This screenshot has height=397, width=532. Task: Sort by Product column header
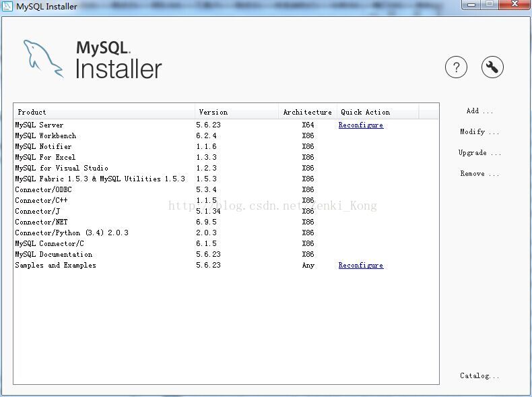(x=104, y=112)
